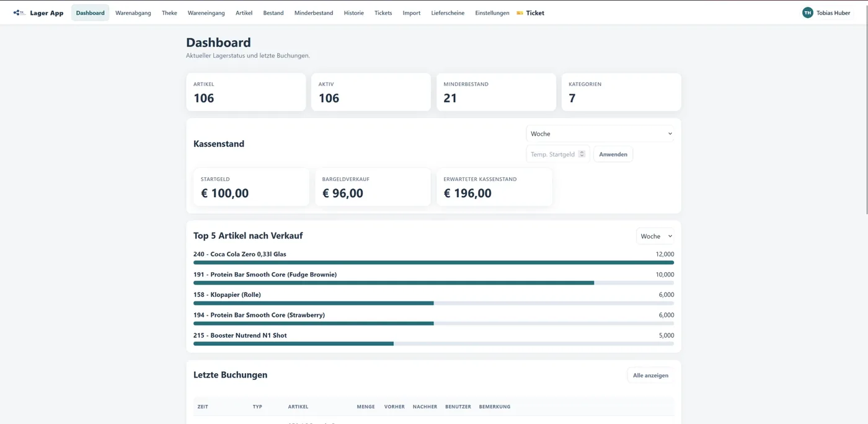Click the Kategorien 7 stat card
Image resolution: width=868 pixels, height=424 pixels.
621,92
